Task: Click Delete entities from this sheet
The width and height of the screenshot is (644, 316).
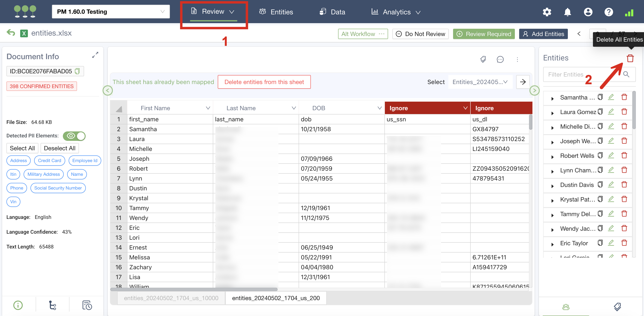Action: pos(264,82)
